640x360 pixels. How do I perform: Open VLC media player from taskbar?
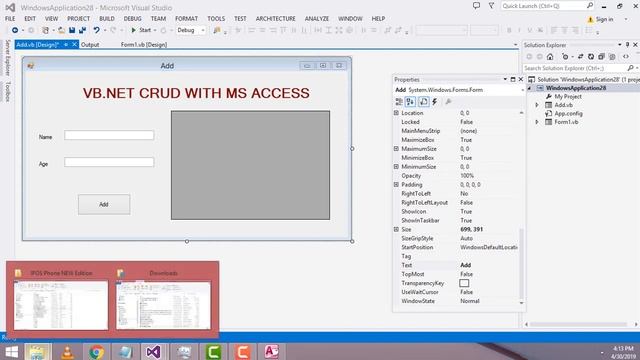pos(68,351)
